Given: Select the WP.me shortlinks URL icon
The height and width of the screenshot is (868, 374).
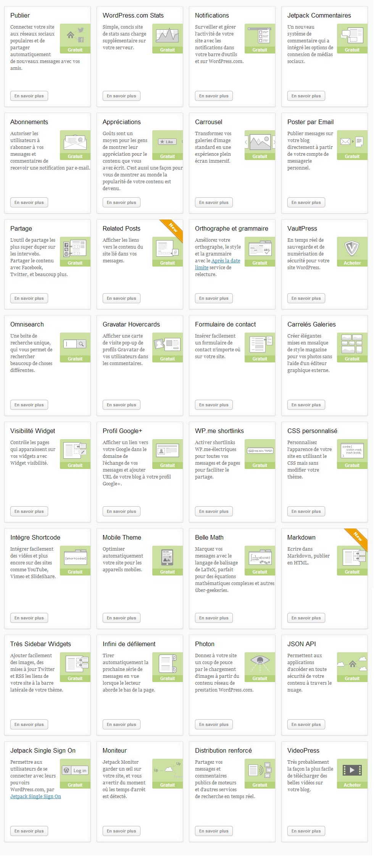Looking at the screenshot, I should point(260,451).
